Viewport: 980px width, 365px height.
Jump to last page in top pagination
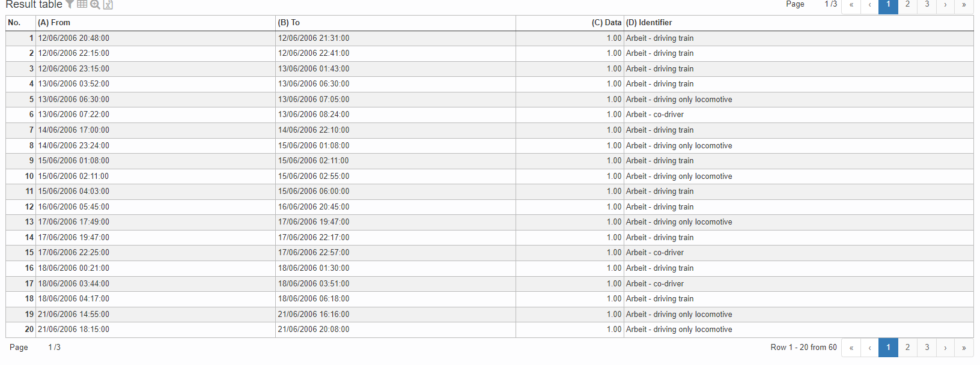click(964, 5)
